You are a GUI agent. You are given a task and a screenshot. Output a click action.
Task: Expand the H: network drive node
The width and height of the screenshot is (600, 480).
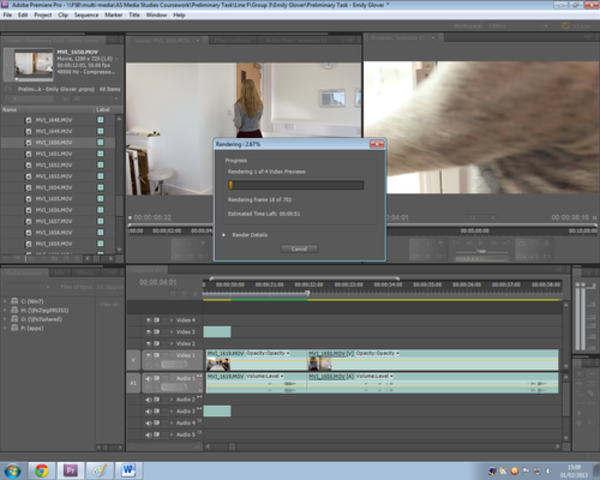coord(5,310)
